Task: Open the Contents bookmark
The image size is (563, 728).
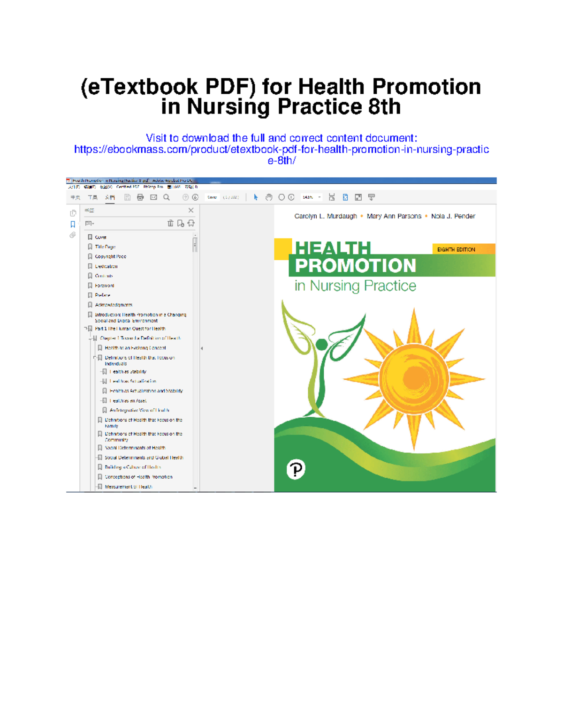Action: [104, 276]
